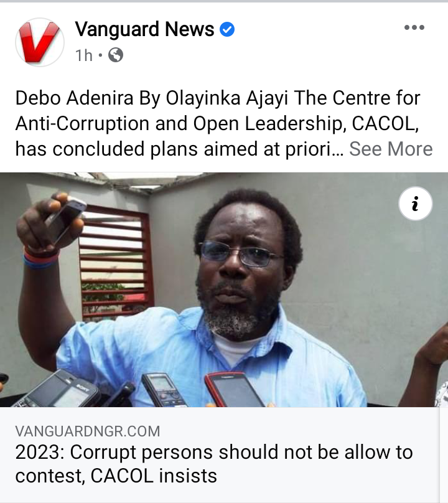
Task: Expand the caption with See More
Action: 391,149
